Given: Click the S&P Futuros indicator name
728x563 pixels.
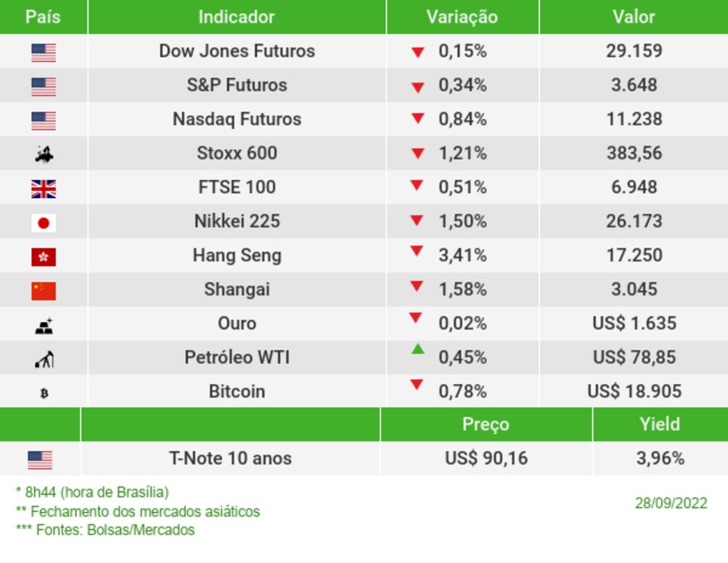Looking at the screenshot, I should [x=237, y=85].
